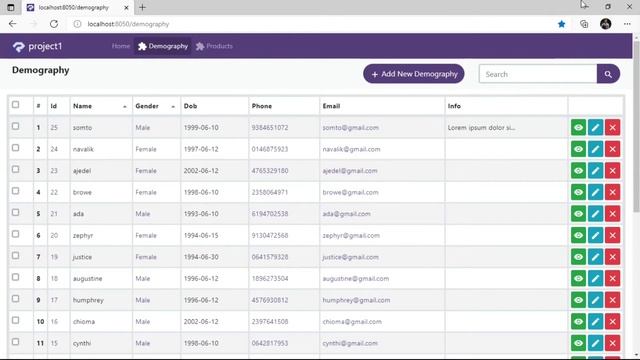This screenshot has height=360, width=640.
Task: Edit justice's record
Action: (x=596, y=257)
